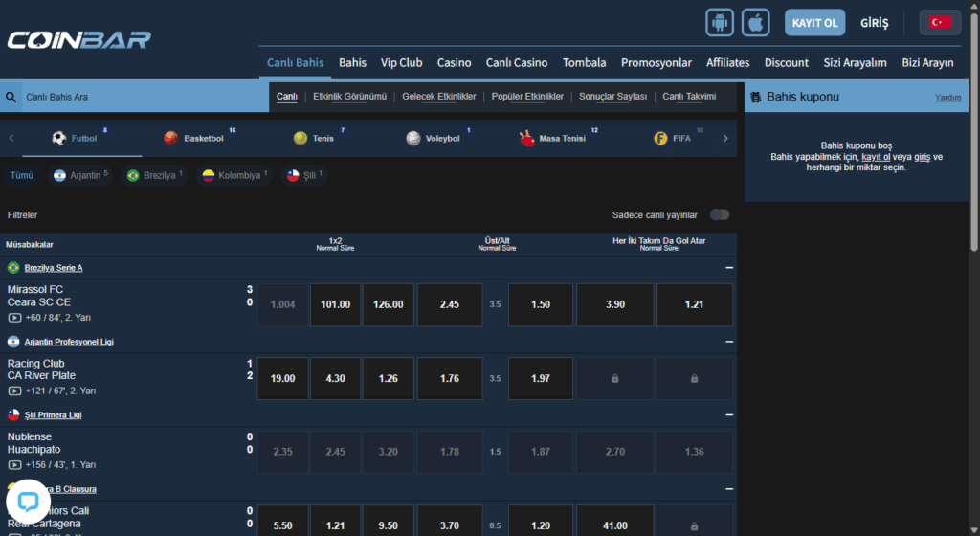Select 19.00 odds for Racing Club
Viewport: 980px width, 536px height.
tap(282, 379)
